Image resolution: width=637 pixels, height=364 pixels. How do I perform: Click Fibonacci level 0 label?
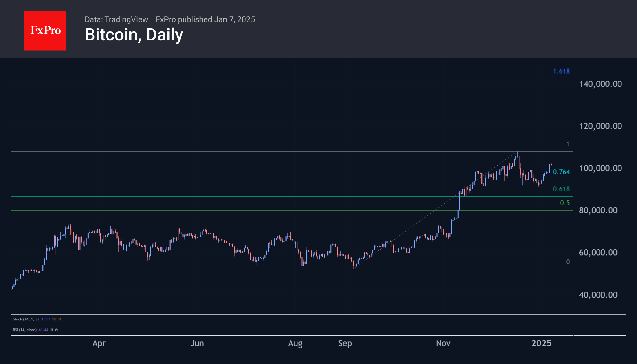568,262
